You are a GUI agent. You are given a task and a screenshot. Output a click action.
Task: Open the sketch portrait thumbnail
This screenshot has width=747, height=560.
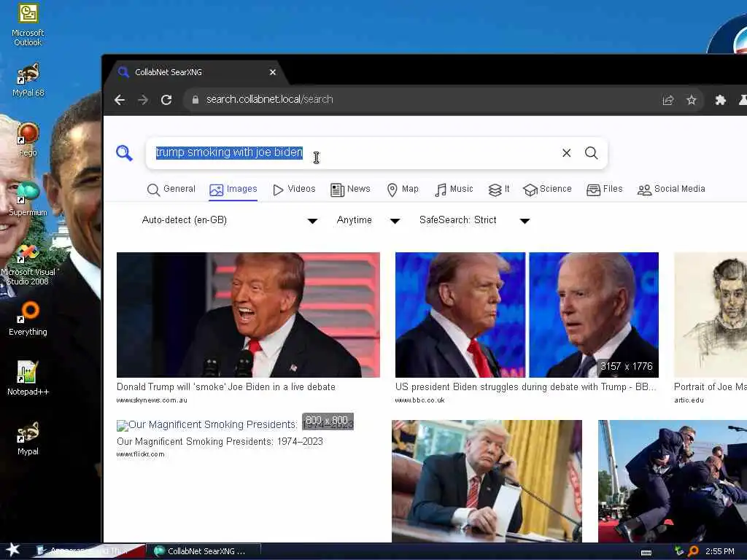711,315
